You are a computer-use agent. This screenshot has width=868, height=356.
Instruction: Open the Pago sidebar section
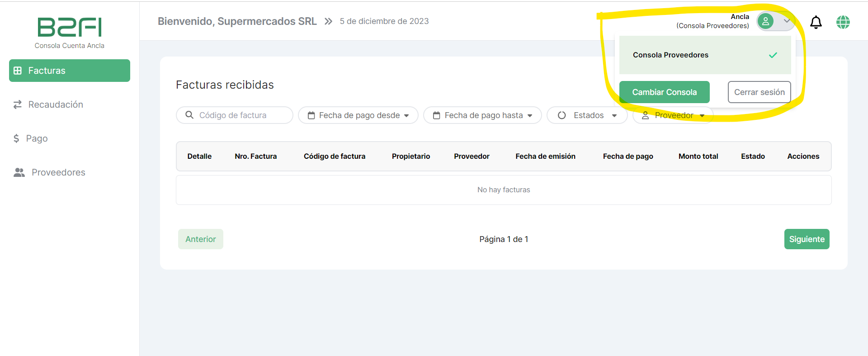[36, 138]
